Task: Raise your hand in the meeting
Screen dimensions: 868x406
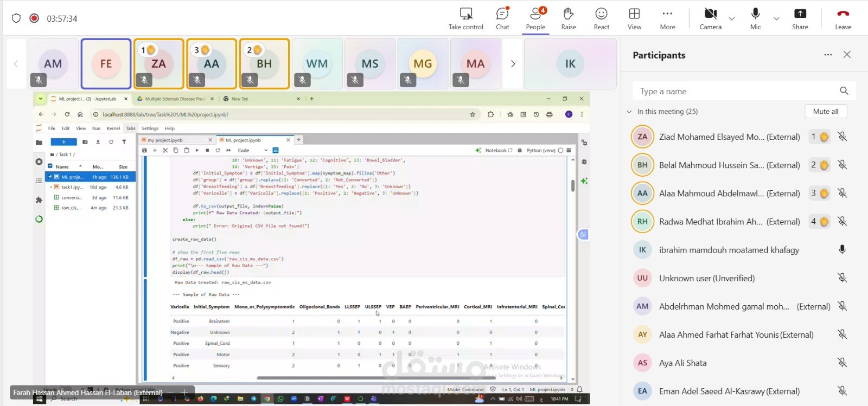Action: point(569,18)
